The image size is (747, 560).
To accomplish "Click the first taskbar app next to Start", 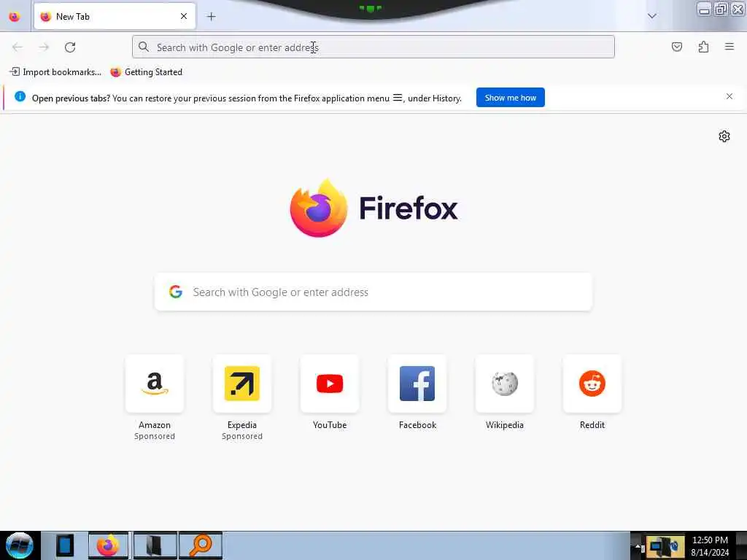I will point(64,545).
